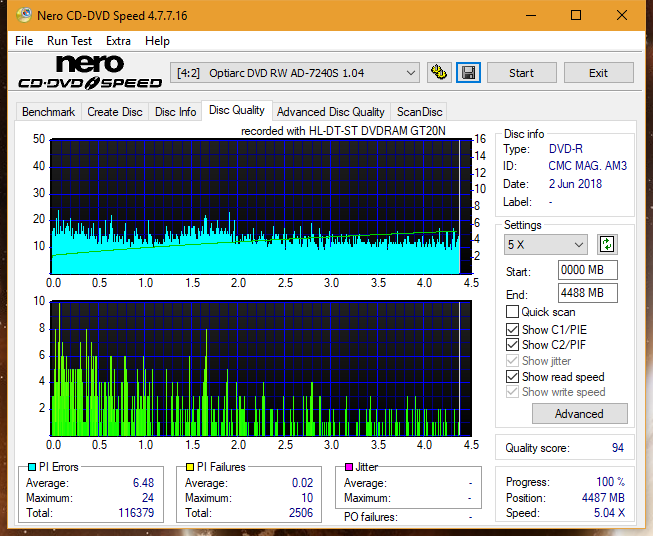Click PI Errors maximum 24
This screenshot has width=653, height=536.
tap(148, 498)
